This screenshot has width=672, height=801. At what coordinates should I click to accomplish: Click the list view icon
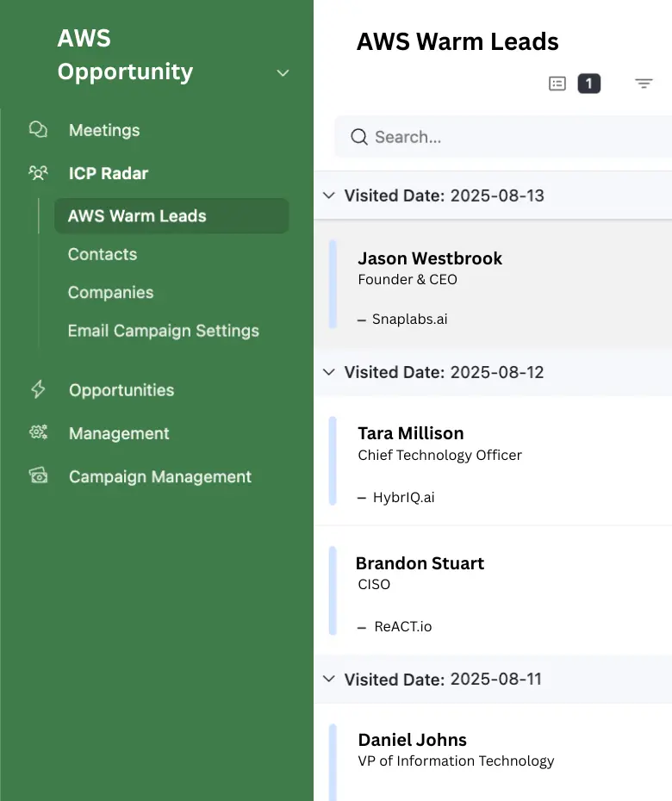tap(557, 84)
